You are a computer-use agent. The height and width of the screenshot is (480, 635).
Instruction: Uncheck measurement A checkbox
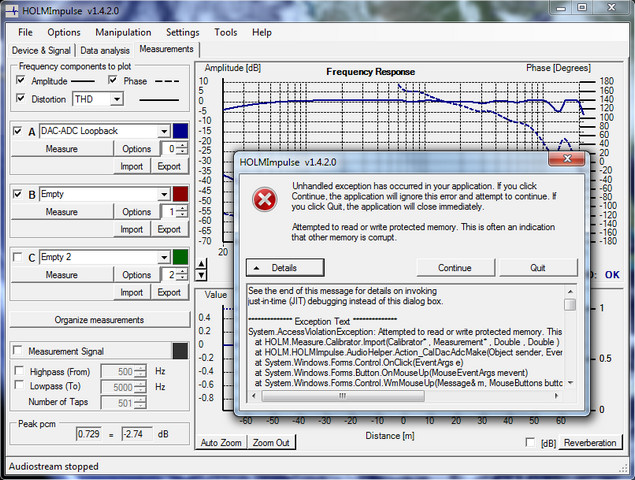click(x=17, y=131)
